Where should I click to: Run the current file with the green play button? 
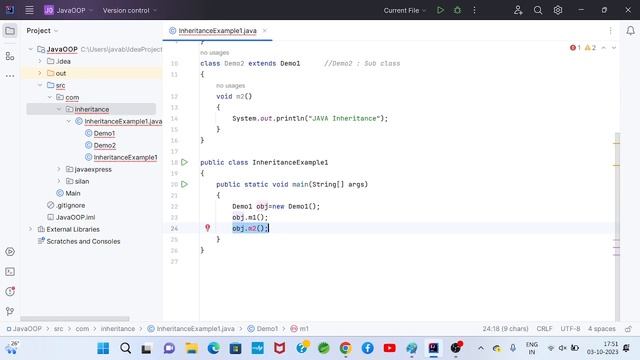pyautogui.click(x=440, y=10)
